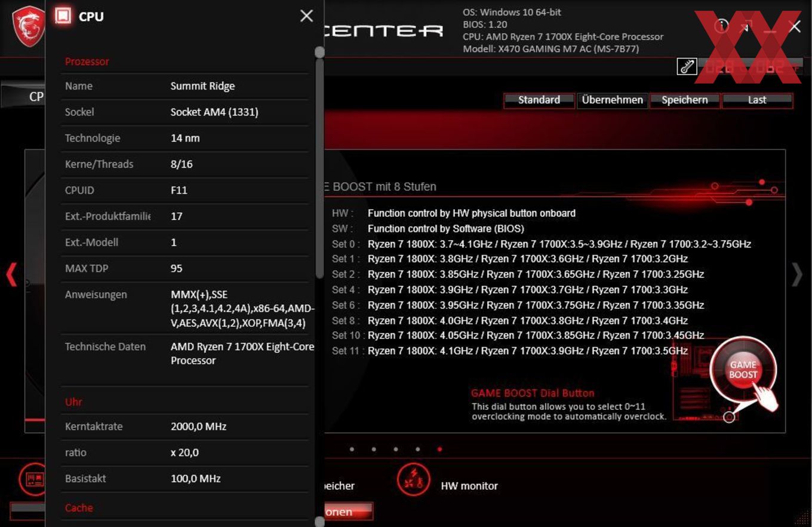Click the motherboard icon at bottom left

pos(33,479)
